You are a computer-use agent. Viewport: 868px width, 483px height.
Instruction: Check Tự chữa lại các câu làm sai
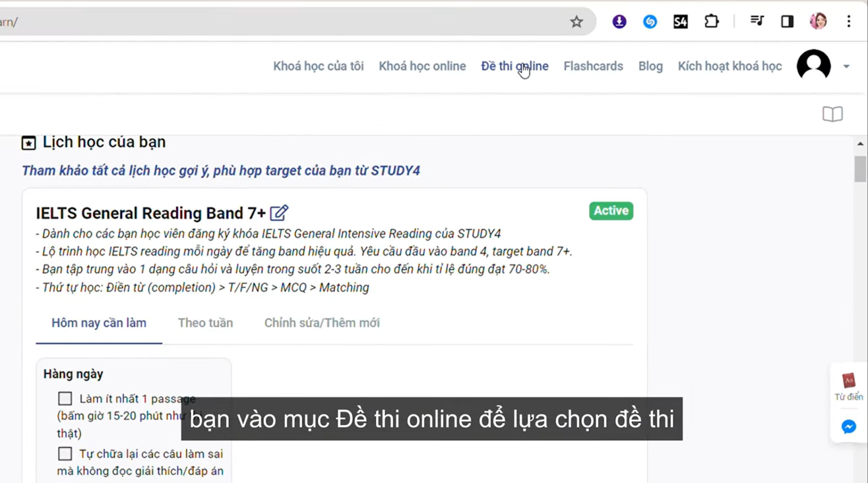[x=65, y=454]
